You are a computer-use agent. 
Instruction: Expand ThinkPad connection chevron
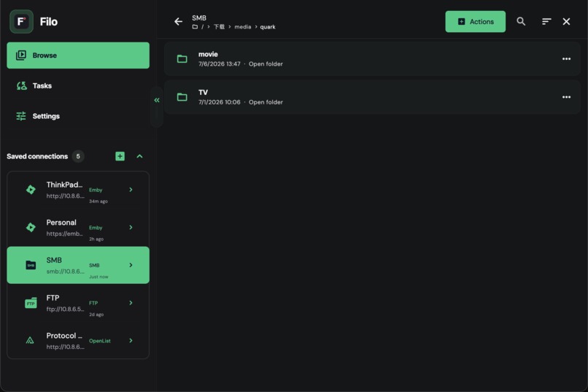coord(131,190)
